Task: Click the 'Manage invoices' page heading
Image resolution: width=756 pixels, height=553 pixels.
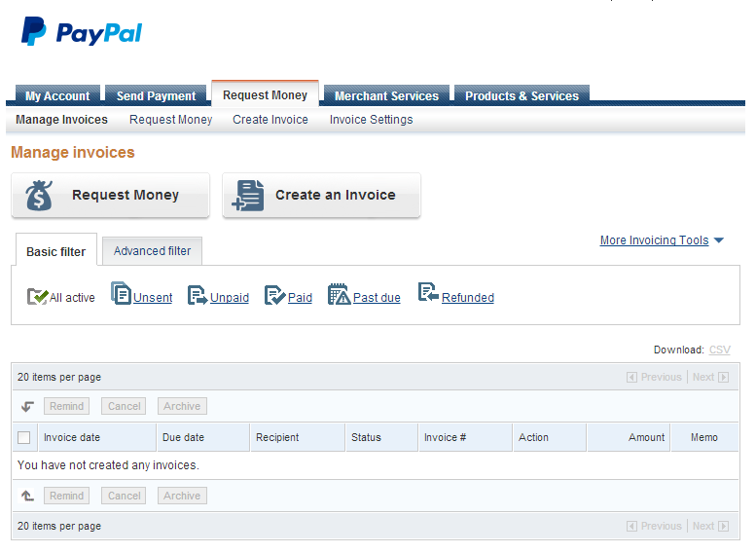Action: tap(73, 153)
